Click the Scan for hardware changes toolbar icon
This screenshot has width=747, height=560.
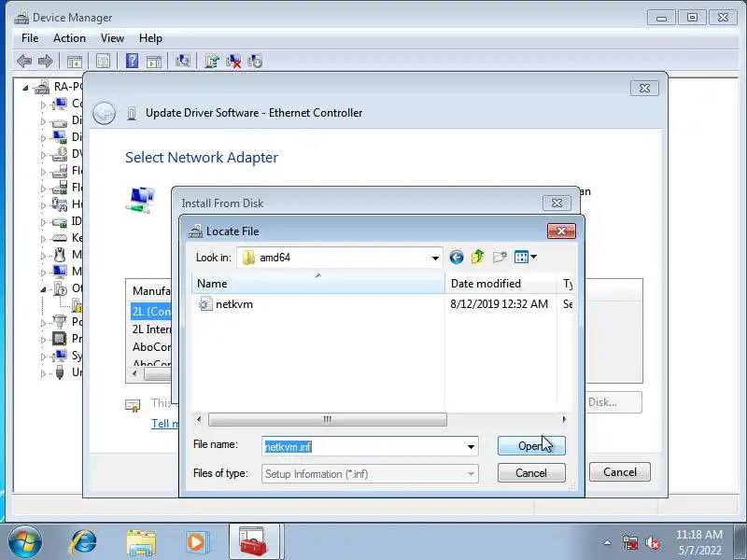[x=183, y=61]
